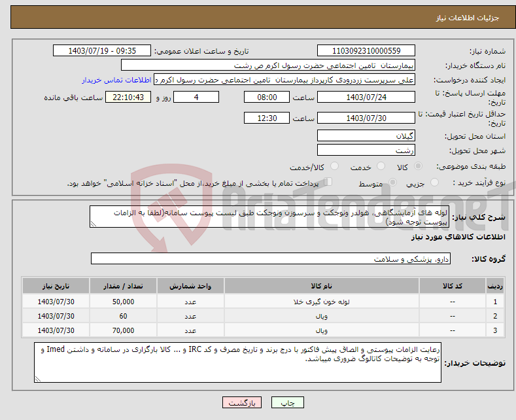Click the نام کالا column header
Viewport: 516px width, 420px height.
322,286
